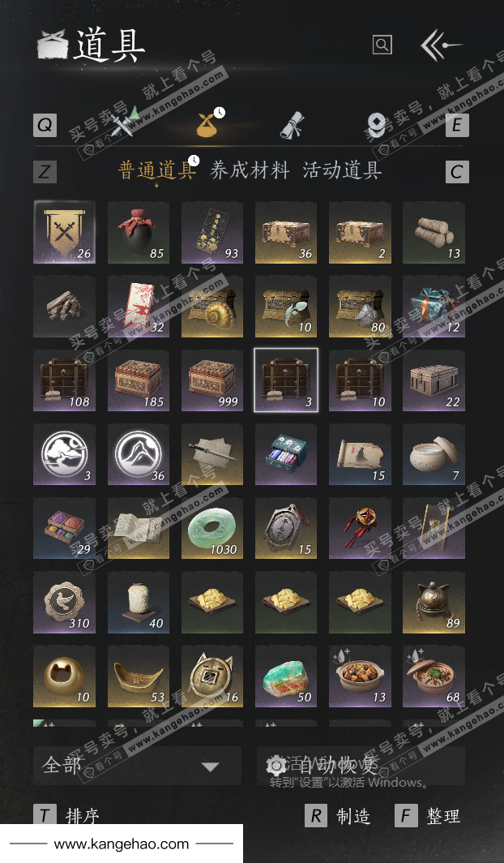This screenshot has width=504, height=863.
Task: Open the coins currency category icon
Action: (377, 124)
